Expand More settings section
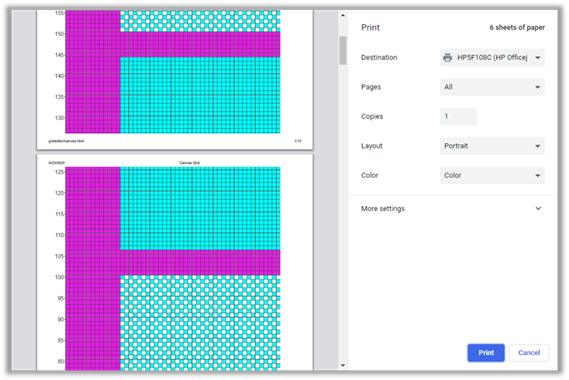Screen dimensions: 569x380 [x=451, y=209]
